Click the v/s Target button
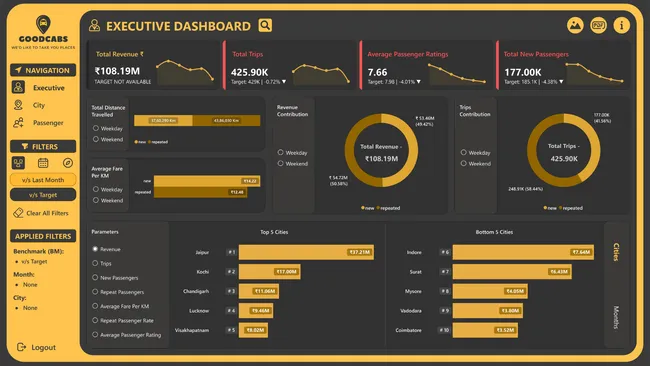This screenshot has width=650, height=366. tap(43, 194)
